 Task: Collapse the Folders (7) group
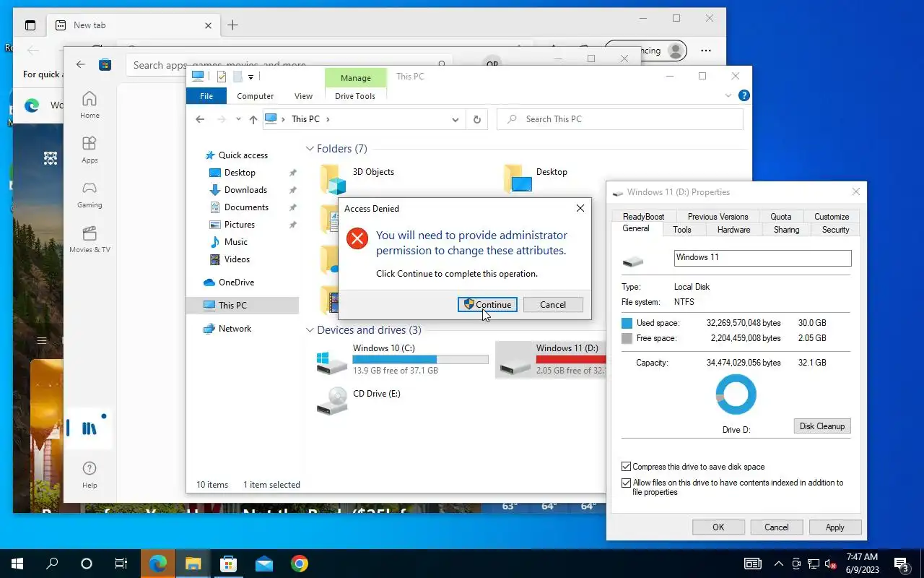(310, 149)
